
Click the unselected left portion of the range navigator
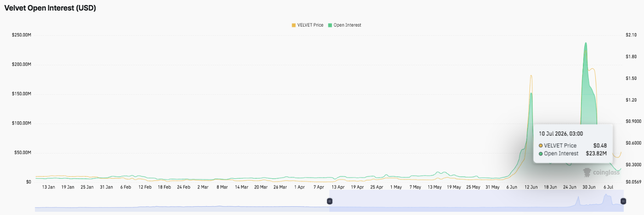pyautogui.click(x=182, y=202)
